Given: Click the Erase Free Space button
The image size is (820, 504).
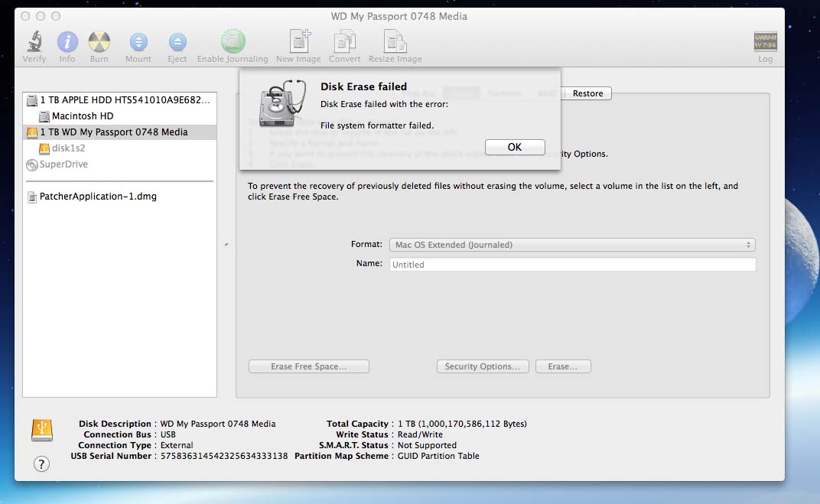Looking at the screenshot, I should (x=308, y=366).
